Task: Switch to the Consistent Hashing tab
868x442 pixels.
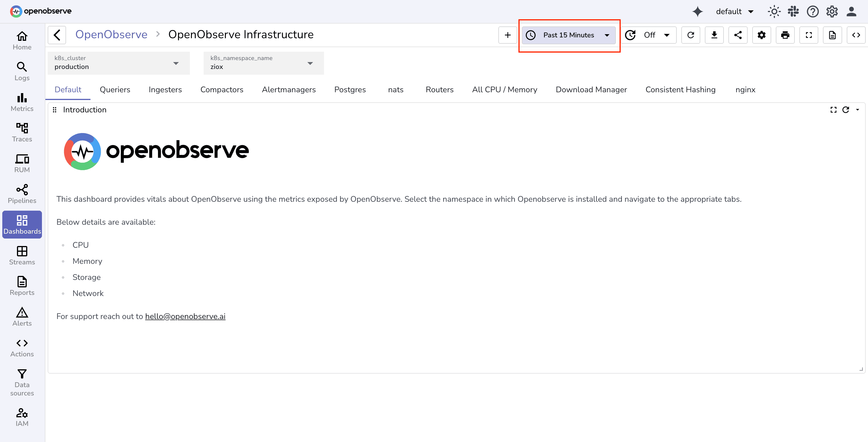Action: coord(680,89)
